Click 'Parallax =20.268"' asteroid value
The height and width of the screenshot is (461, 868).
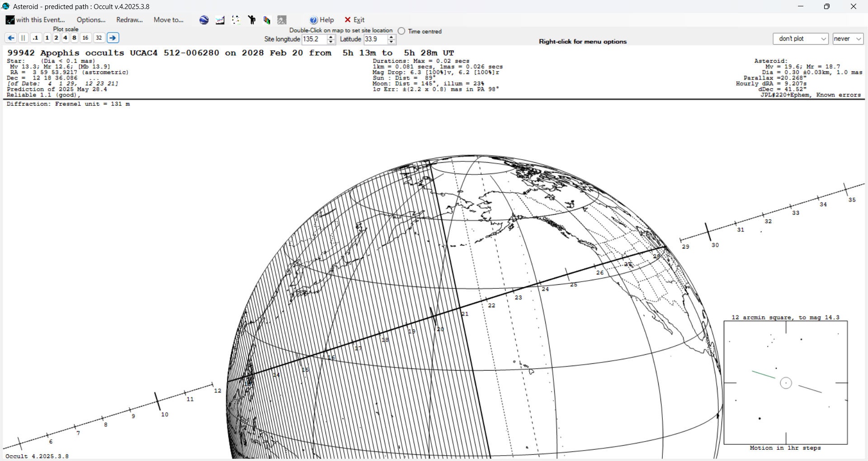tap(775, 78)
